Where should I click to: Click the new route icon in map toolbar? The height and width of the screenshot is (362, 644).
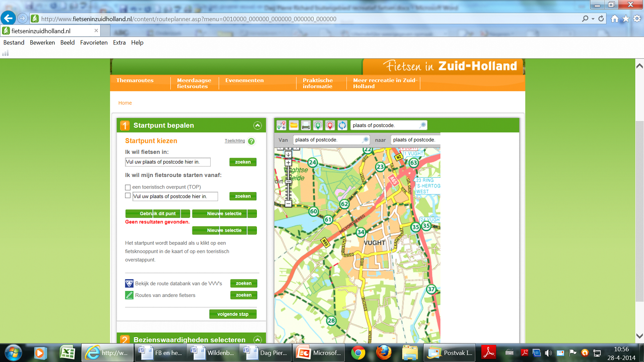[281, 125]
